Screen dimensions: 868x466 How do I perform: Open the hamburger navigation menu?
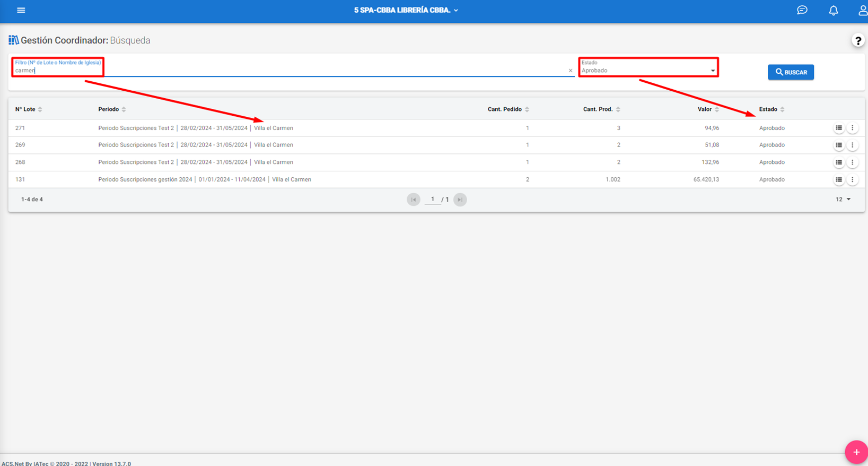pyautogui.click(x=21, y=10)
